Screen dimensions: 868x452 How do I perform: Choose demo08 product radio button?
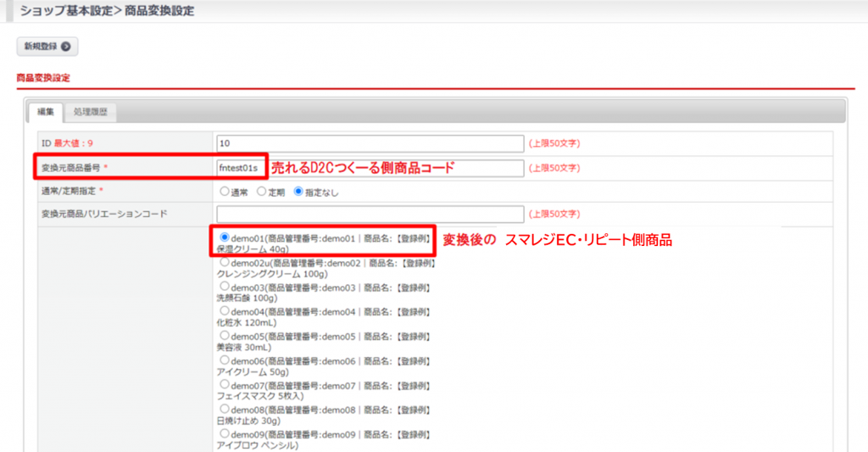(x=224, y=409)
